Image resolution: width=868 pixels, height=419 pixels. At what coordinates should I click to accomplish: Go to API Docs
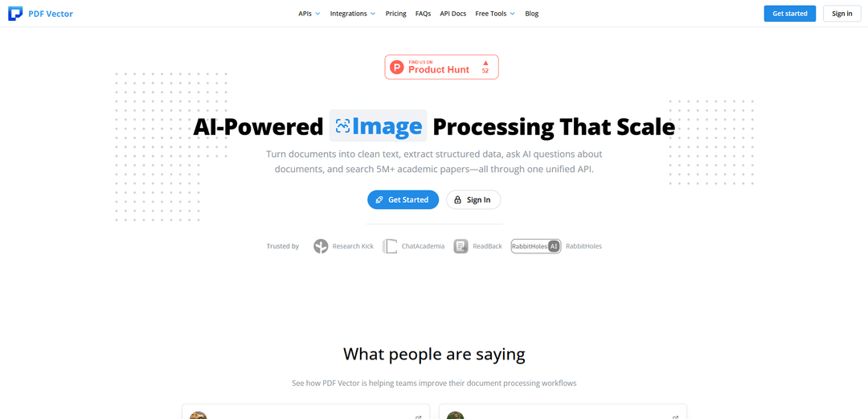coord(452,14)
